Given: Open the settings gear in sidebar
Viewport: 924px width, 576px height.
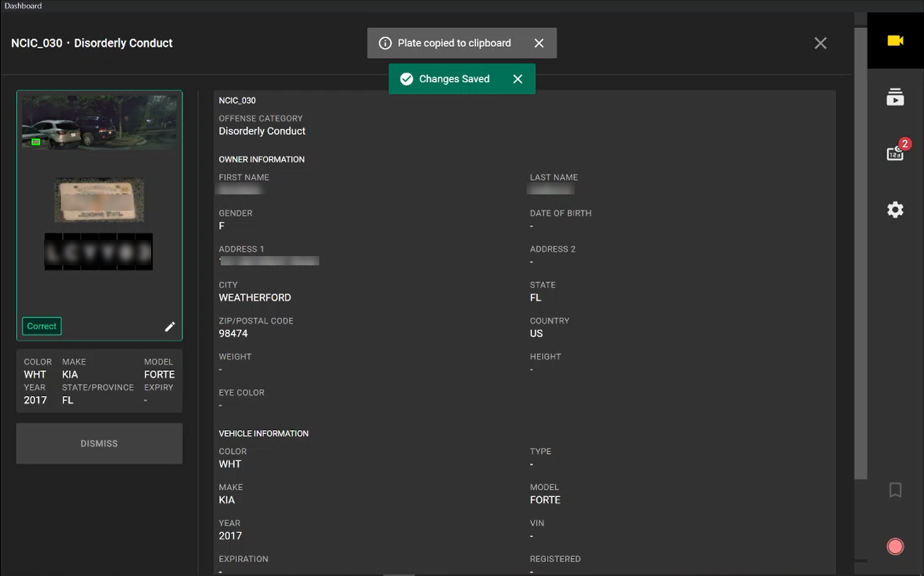Looking at the screenshot, I should point(895,210).
